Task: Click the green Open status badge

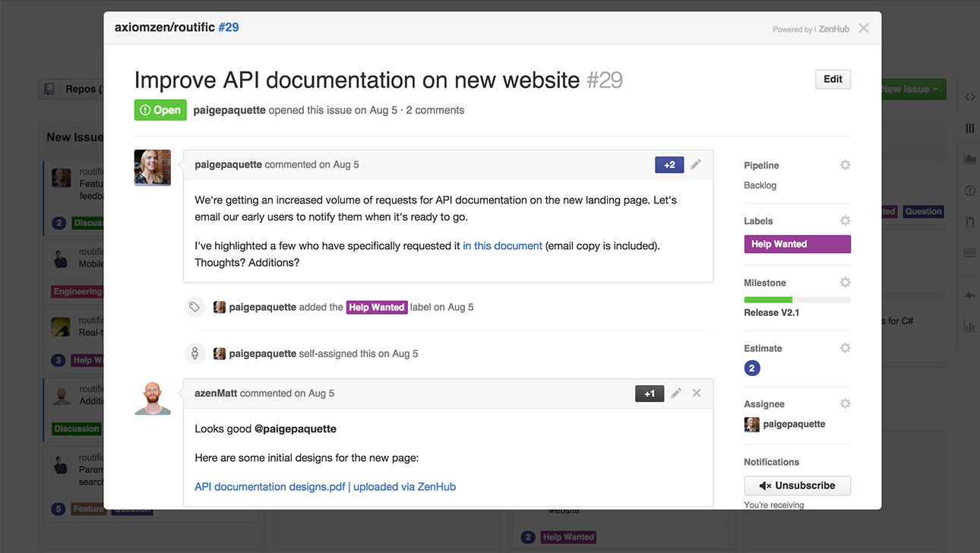Action: point(160,110)
